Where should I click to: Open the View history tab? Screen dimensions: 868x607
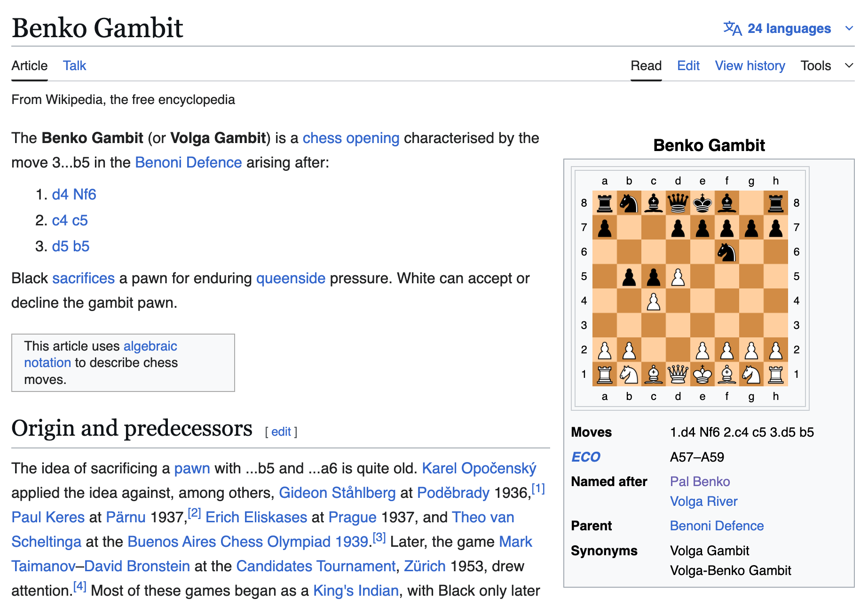pos(750,66)
